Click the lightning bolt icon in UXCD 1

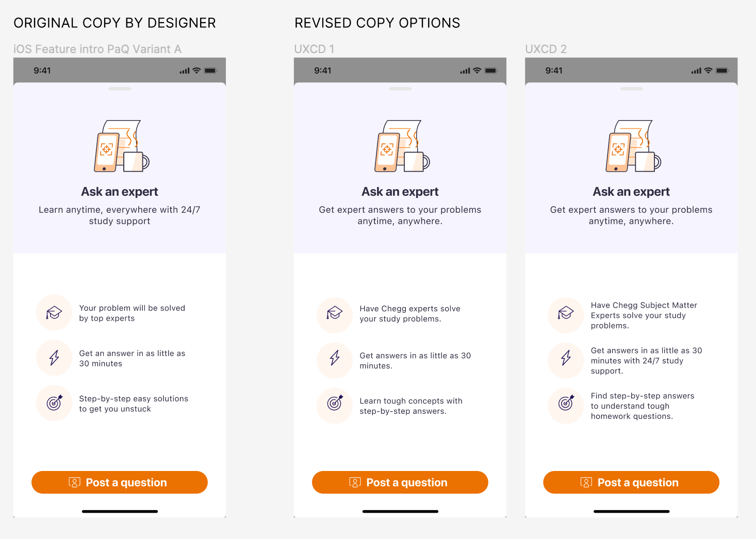335,360
